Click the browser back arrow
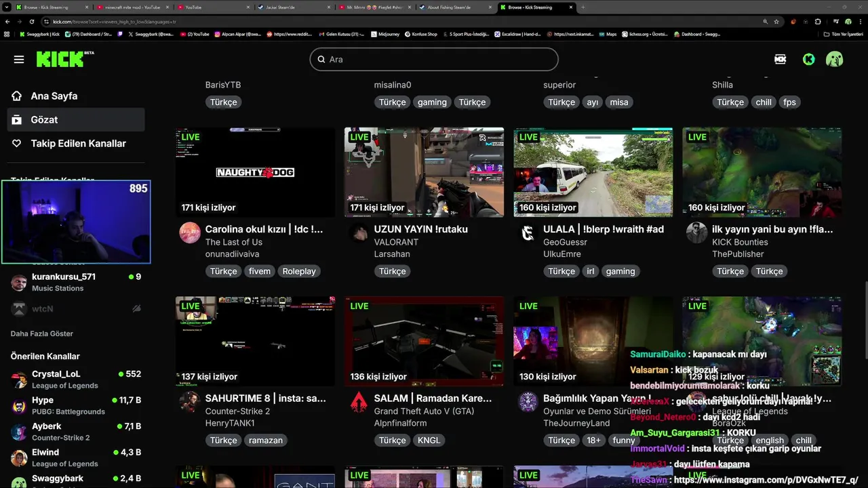The height and width of the screenshot is (488, 868). click(7, 22)
